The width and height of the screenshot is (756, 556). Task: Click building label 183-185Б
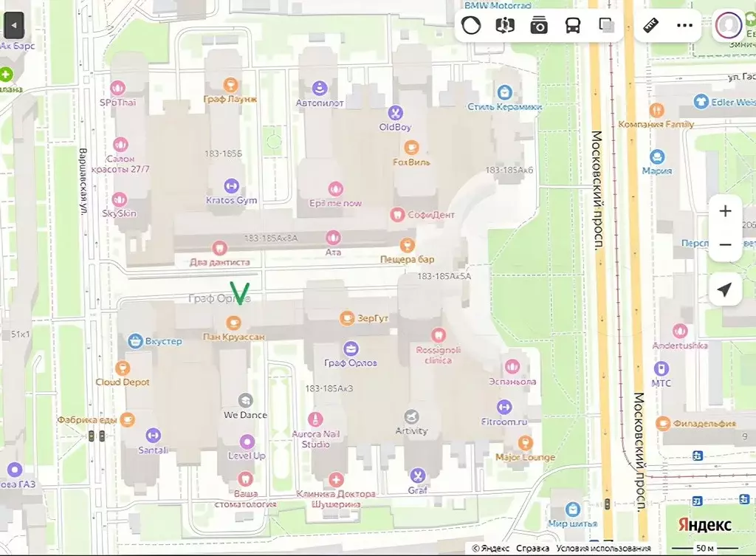pyautogui.click(x=223, y=154)
